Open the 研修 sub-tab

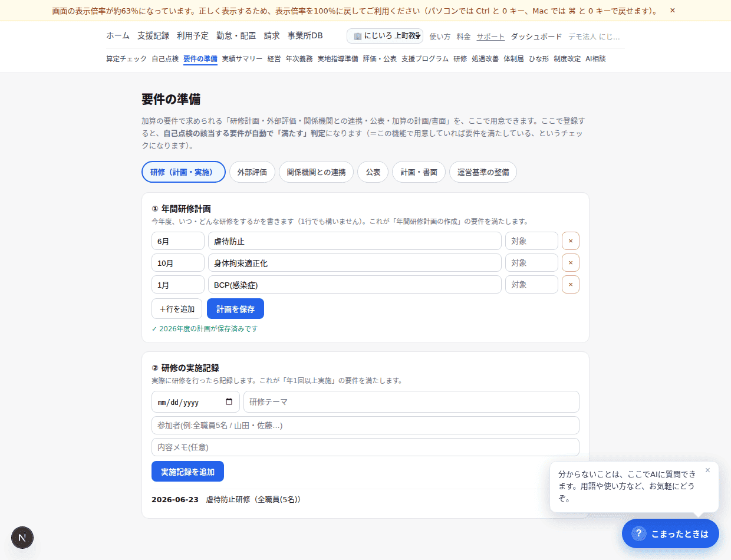(x=460, y=59)
